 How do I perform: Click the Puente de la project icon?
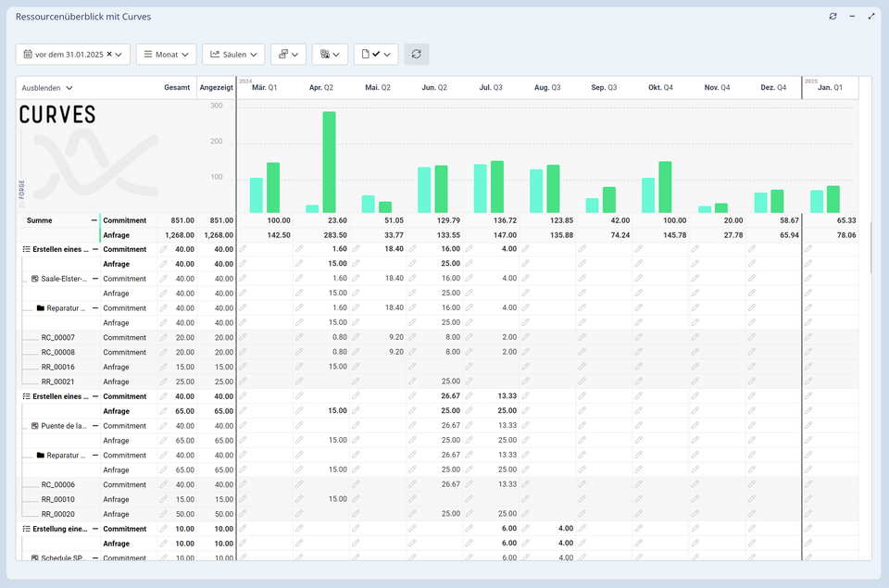click(x=35, y=426)
